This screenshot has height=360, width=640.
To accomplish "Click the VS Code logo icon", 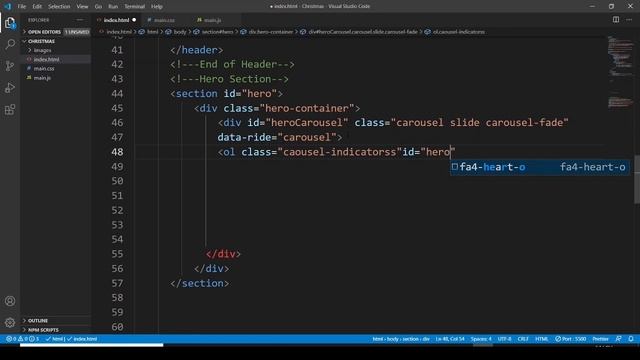I will pyautogui.click(x=7, y=7).
